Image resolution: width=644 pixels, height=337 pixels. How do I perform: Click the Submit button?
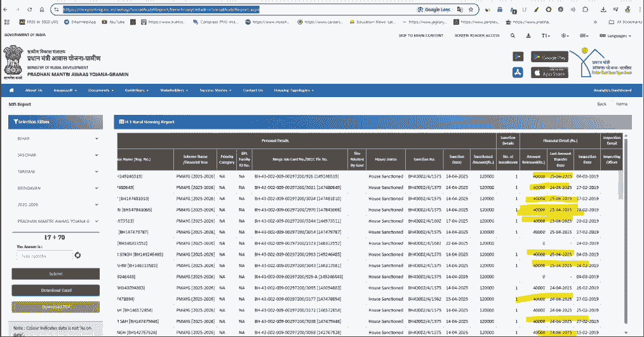click(x=56, y=274)
